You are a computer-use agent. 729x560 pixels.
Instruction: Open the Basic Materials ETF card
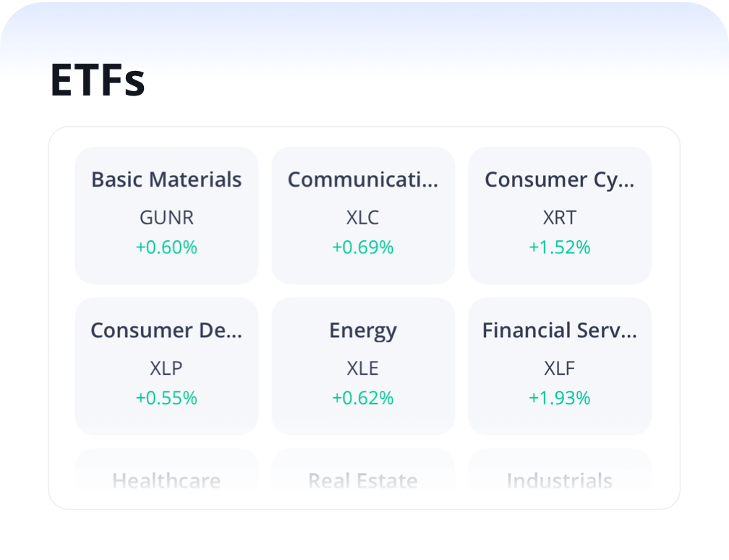pyautogui.click(x=166, y=215)
